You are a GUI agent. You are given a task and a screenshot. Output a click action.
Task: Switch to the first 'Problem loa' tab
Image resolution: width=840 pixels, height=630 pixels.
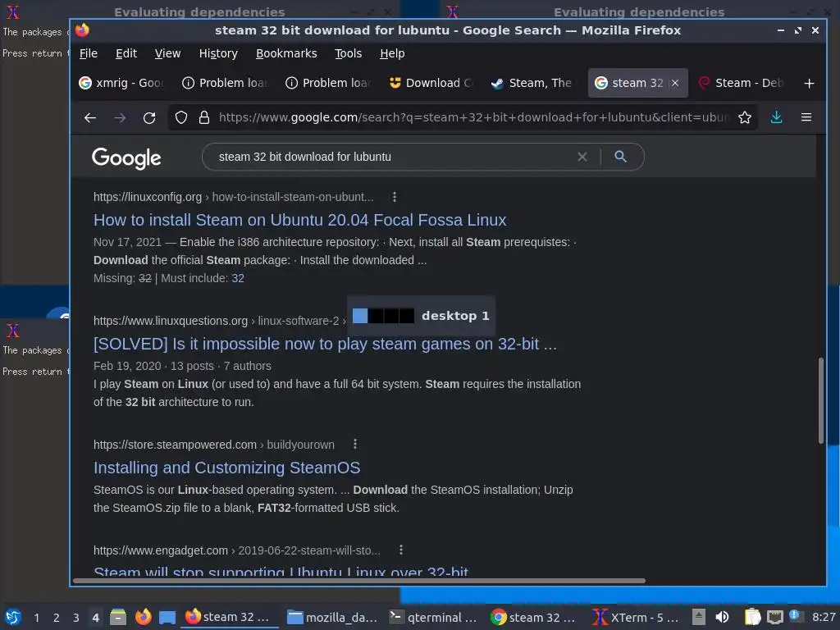(225, 83)
